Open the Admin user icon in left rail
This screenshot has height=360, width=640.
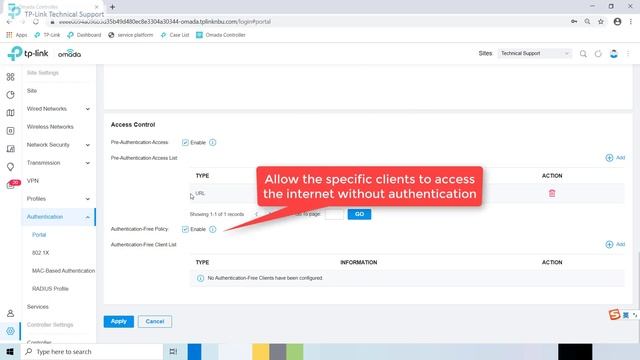[11, 313]
